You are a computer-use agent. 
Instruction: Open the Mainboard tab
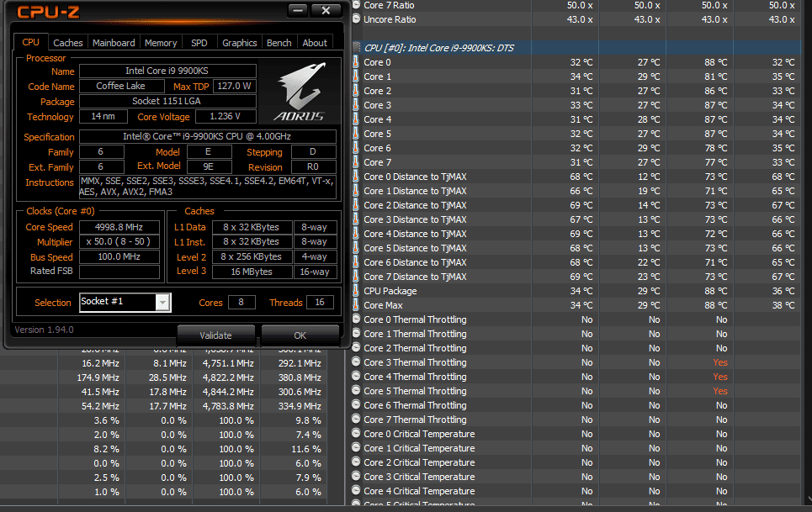pos(114,43)
